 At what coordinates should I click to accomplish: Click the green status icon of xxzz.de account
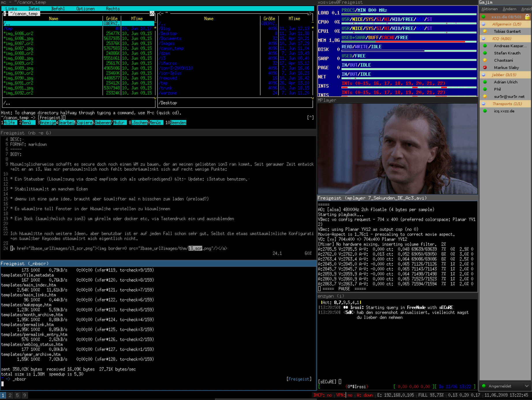point(484,17)
